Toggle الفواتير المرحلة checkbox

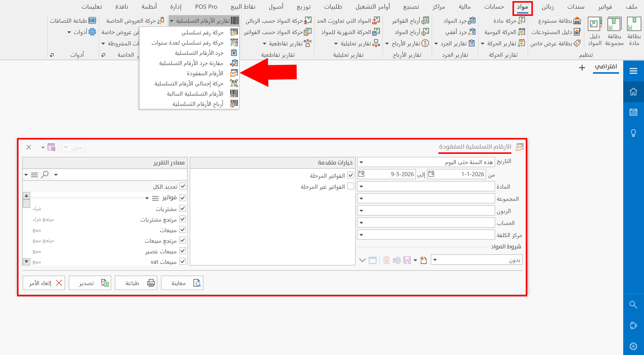pos(351,175)
